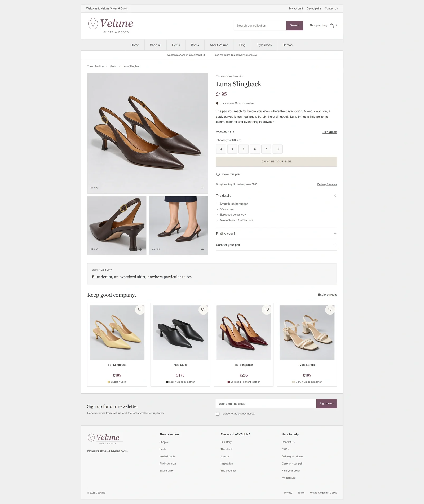Open the shopping bag icon

[x=332, y=26]
